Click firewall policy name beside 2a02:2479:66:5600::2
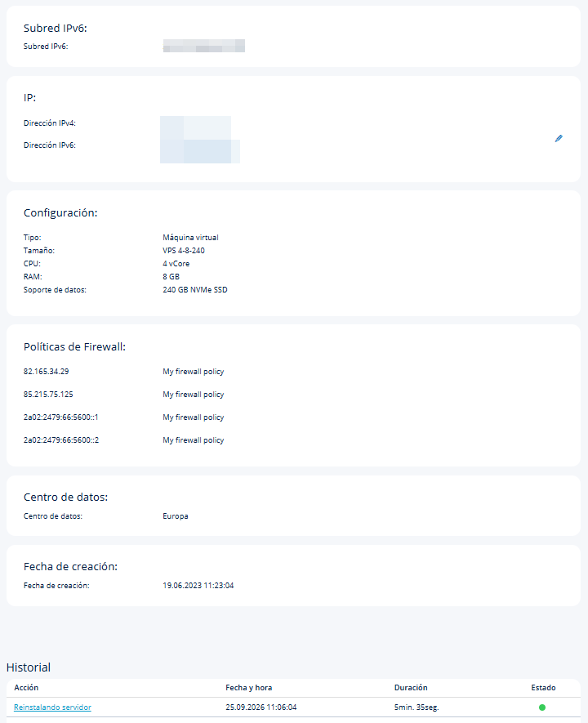The width and height of the screenshot is (588, 723). click(193, 440)
